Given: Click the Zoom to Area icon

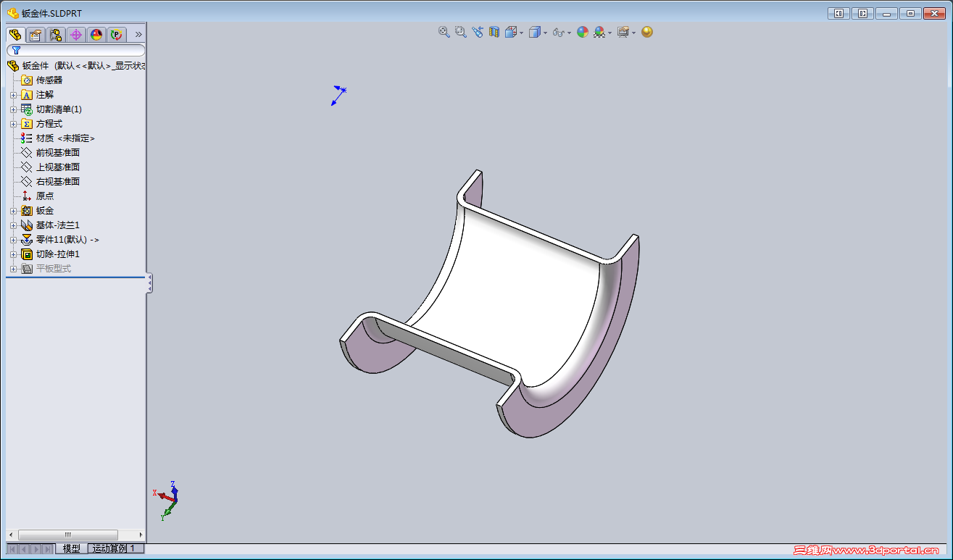Looking at the screenshot, I should pyautogui.click(x=461, y=32).
